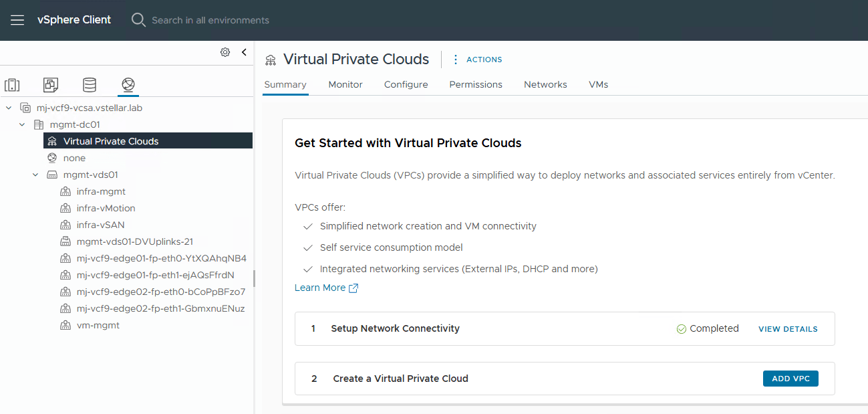Click the search magnifier icon
This screenshot has width=868, height=414.
138,20
